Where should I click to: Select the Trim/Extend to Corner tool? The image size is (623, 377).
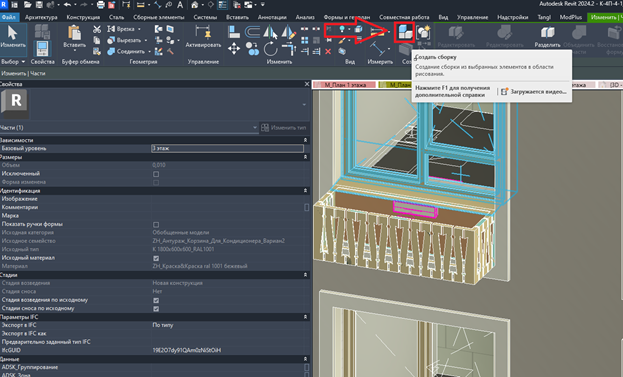point(289,49)
